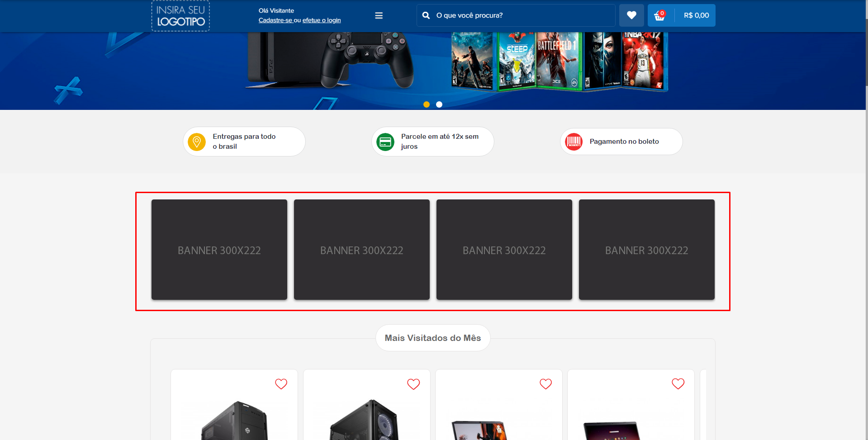Image resolution: width=868 pixels, height=440 pixels.
Task: Open the first black PC tower product
Action: (234, 420)
